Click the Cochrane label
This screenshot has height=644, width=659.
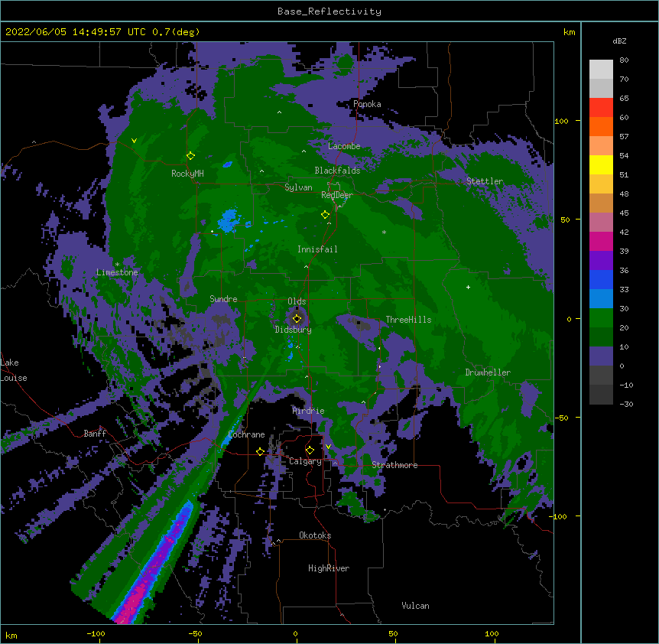click(x=246, y=434)
